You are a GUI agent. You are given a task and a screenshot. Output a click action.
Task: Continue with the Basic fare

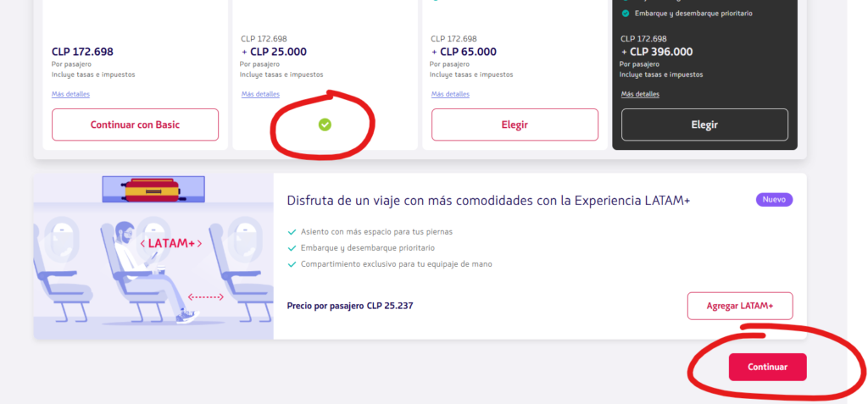coord(135,125)
